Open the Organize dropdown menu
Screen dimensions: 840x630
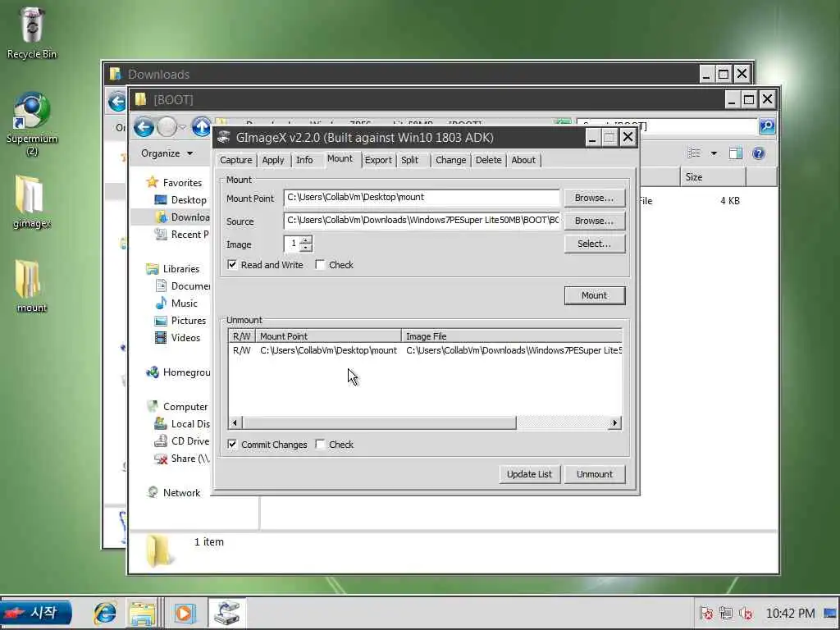(x=167, y=153)
